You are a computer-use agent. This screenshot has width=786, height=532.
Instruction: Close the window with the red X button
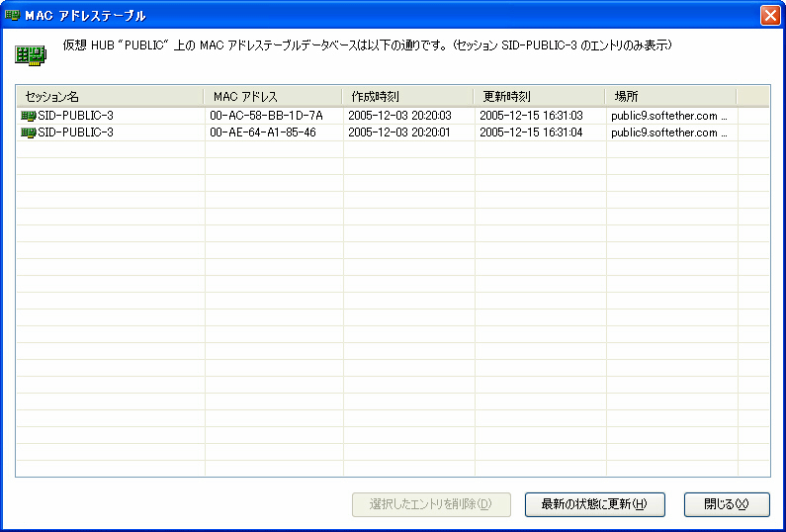[x=770, y=16]
